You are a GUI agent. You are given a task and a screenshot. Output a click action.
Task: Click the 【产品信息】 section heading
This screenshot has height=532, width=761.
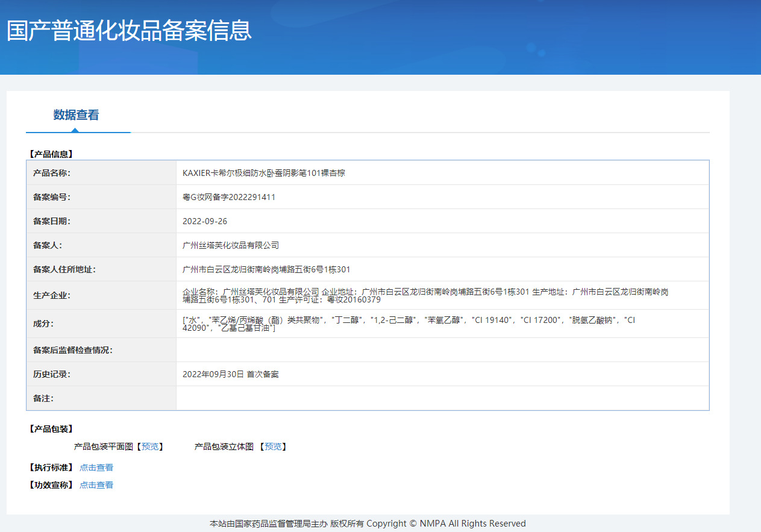coord(51,154)
